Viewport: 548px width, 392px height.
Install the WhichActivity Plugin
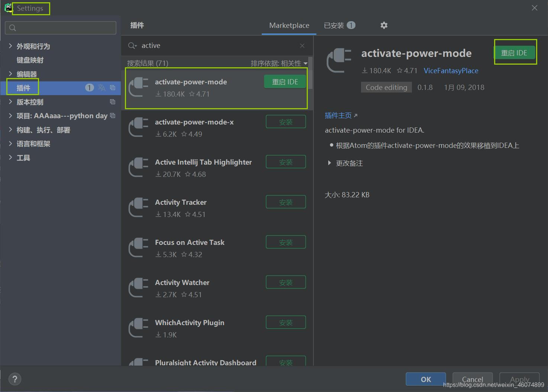point(286,323)
